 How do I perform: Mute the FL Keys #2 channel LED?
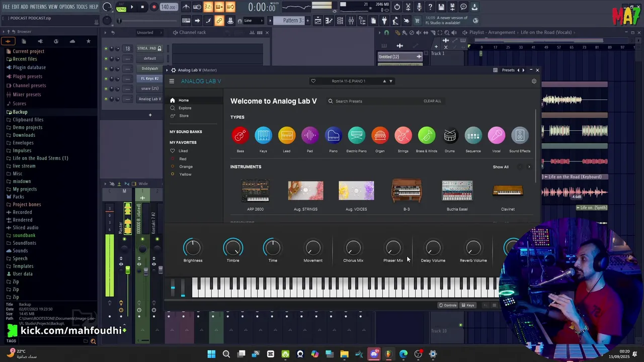(106, 78)
